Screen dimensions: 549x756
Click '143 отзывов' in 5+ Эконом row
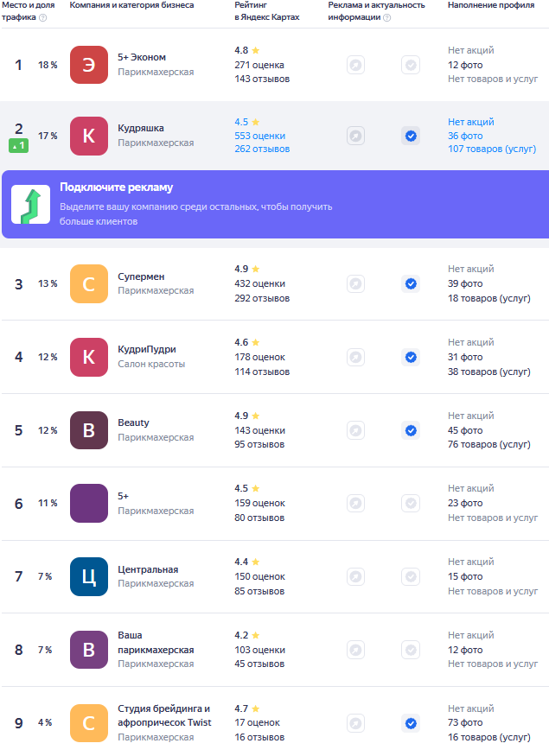(262, 79)
